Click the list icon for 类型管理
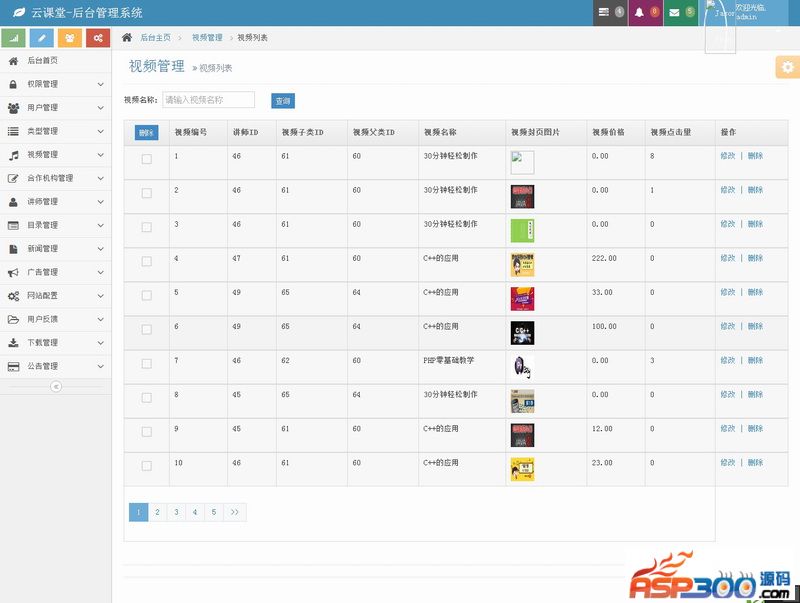800x603 pixels. point(13,131)
